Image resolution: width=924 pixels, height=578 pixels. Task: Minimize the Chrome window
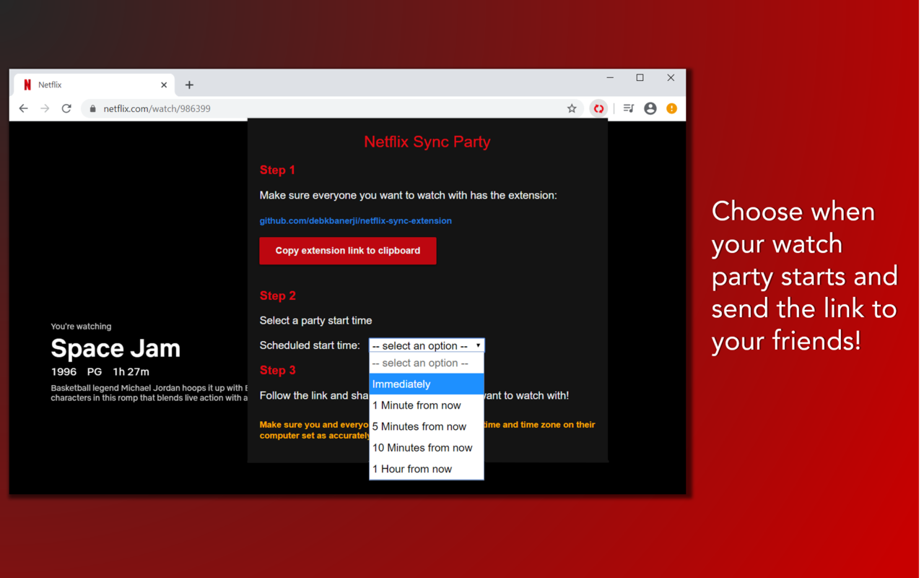click(x=610, y=77)
